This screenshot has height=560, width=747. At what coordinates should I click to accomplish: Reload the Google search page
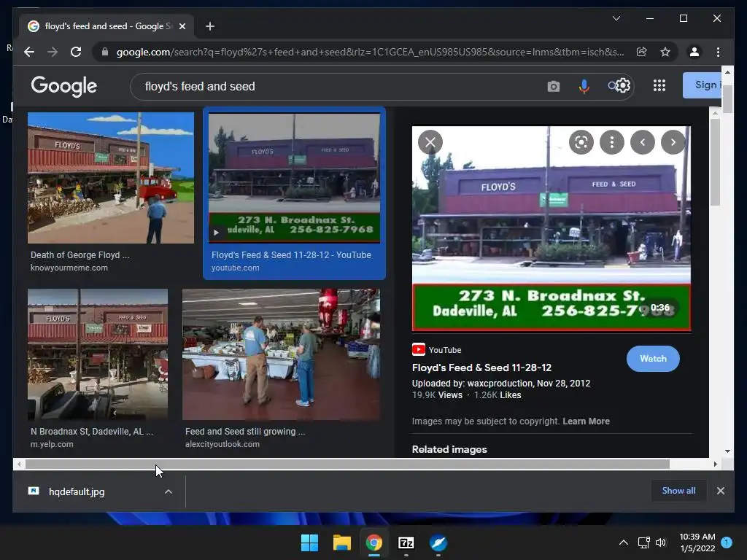coord(76,52)
